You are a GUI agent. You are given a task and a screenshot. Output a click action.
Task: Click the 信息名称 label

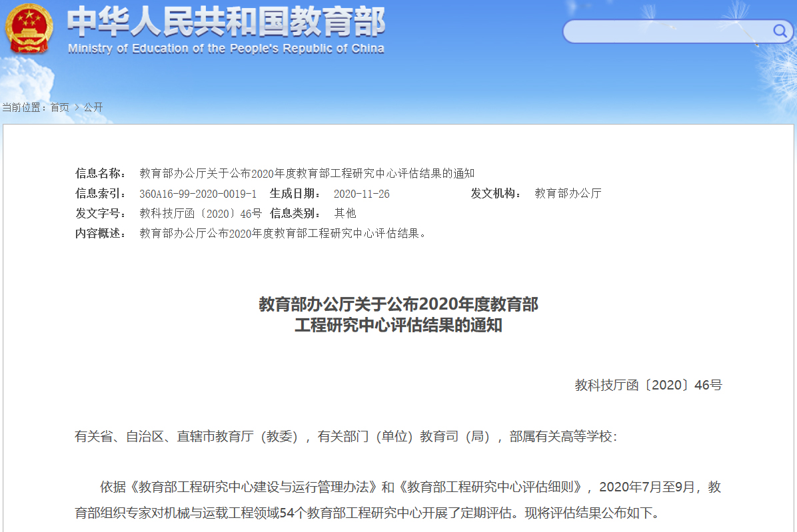[x=101, y=174]
